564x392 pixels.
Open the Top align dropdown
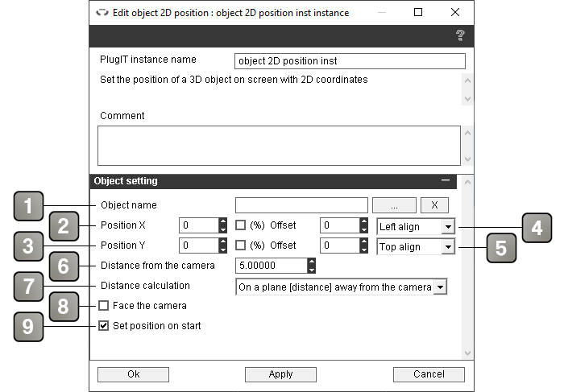click(416, 247)
